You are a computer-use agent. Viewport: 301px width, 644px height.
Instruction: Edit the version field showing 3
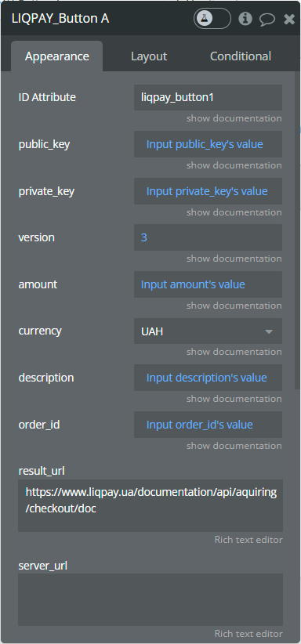tap(208, 237)
